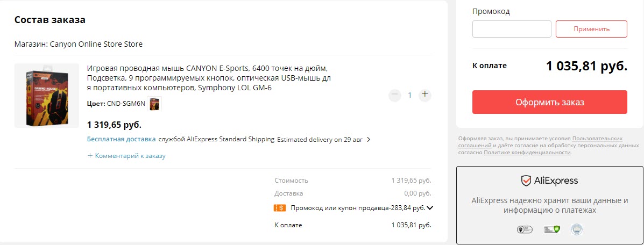The image size is (644, 245).
Task: Click the orange coupon icon
Action: pyautogui.click(x=280, y=208)
